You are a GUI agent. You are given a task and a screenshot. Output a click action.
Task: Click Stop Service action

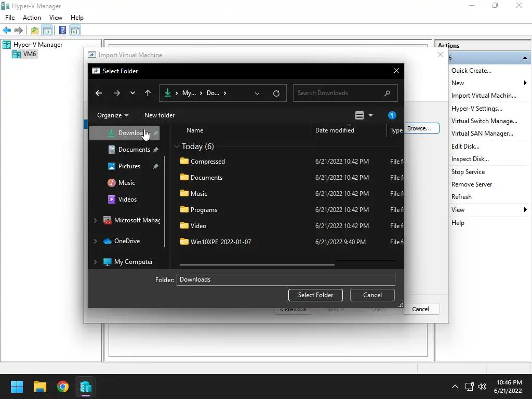[x=468, y=172]
